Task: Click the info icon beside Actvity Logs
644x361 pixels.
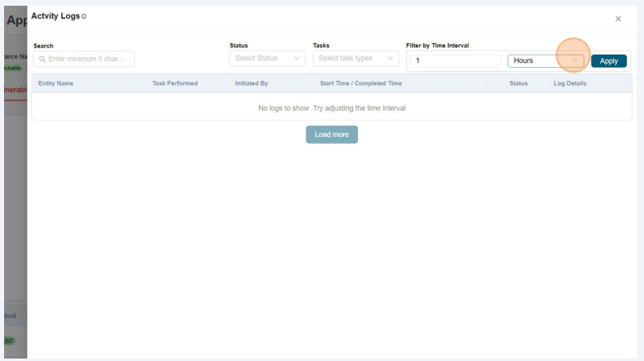Action: pyautogui.click(x=84, y=16)
